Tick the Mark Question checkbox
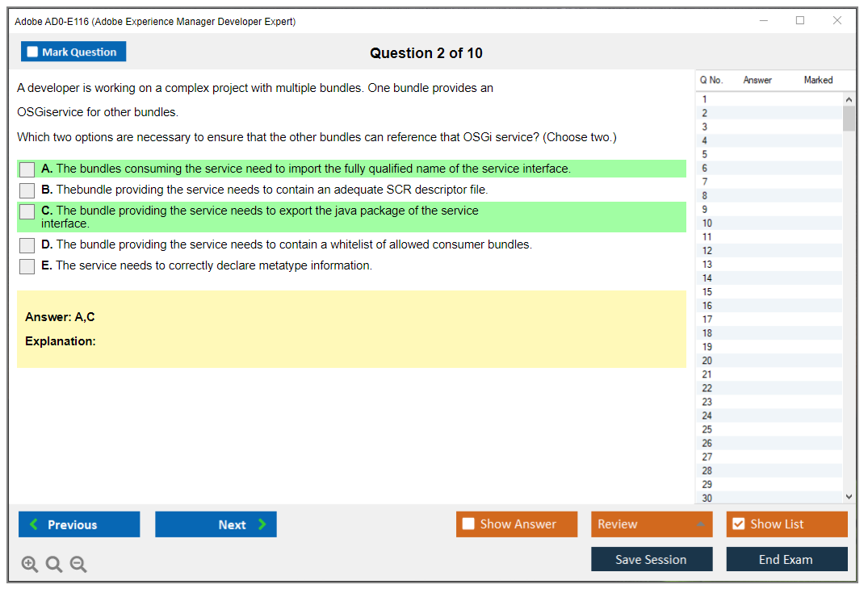Viewport: 868px width, 593px height. click(x=33, y=52)
